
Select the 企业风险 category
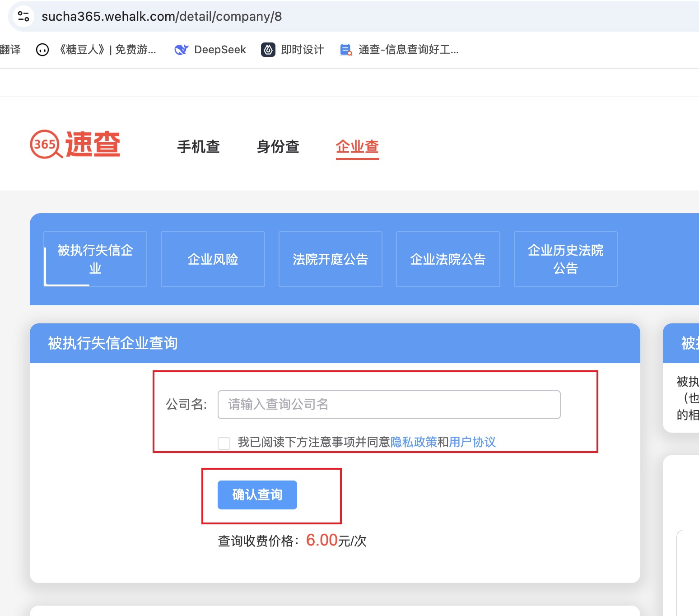pyautogui.click(x=213, y=259)
